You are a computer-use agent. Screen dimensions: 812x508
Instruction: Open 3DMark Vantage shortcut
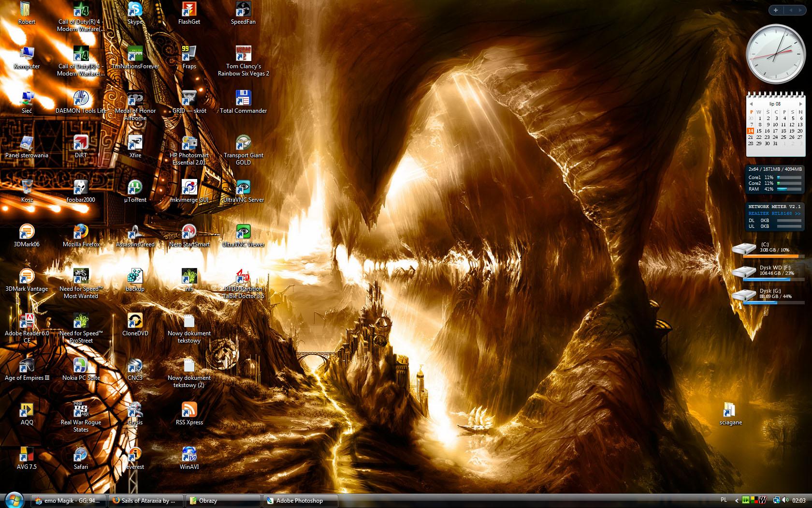point(27,281)
